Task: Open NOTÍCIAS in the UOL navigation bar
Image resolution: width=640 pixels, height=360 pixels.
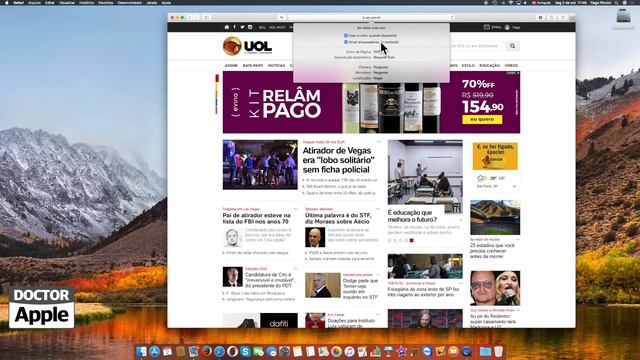Action: [x=276, y=65]
